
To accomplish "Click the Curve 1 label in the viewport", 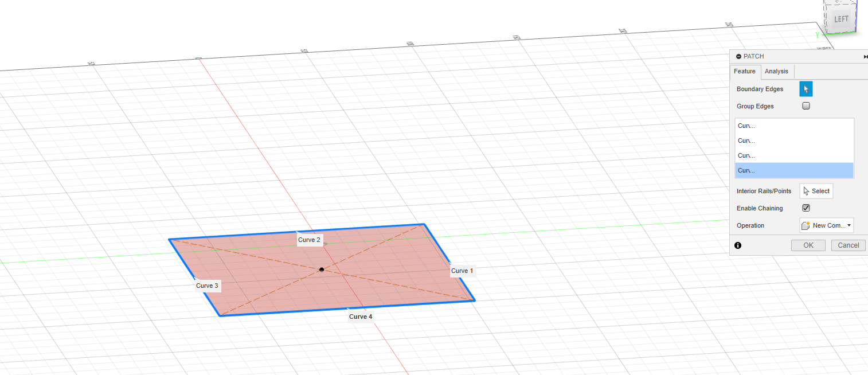I will tap(463, 271).
